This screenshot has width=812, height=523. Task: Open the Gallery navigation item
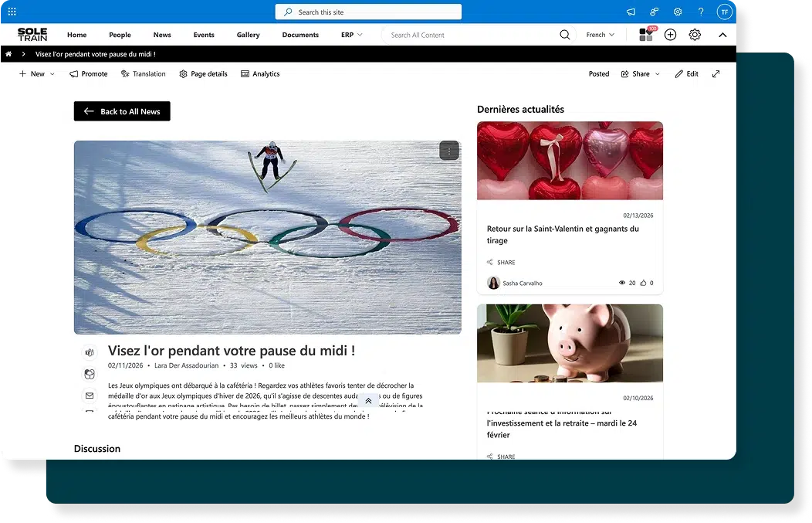click(x=248, y=35)
